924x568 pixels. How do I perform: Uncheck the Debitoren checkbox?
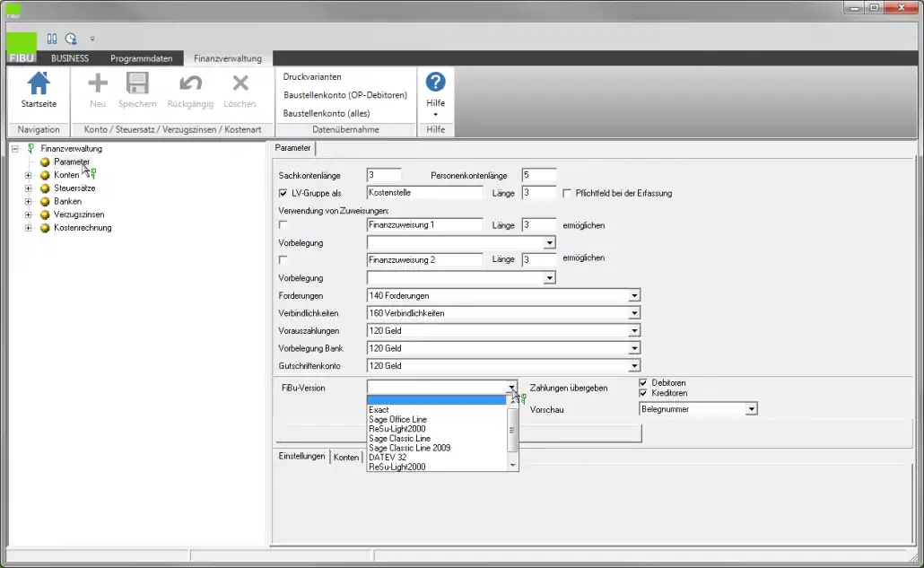click(x=643, y=382)
